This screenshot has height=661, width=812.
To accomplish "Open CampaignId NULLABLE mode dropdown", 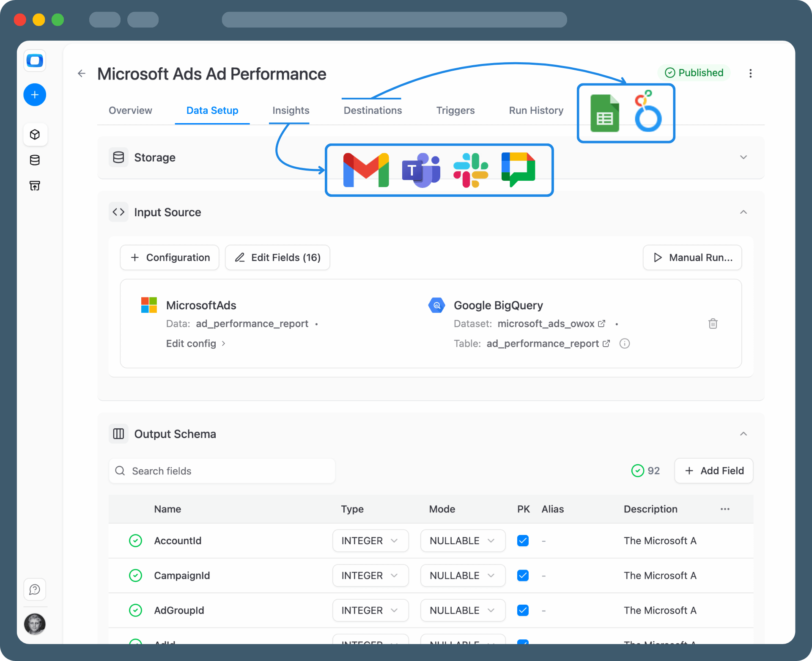I will pos(462,576).
